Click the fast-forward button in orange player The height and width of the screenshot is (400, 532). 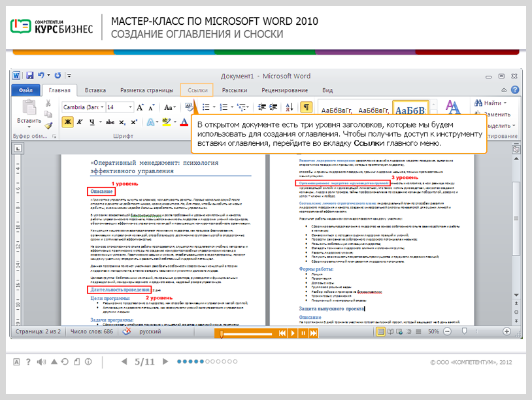tap(314, 333)
